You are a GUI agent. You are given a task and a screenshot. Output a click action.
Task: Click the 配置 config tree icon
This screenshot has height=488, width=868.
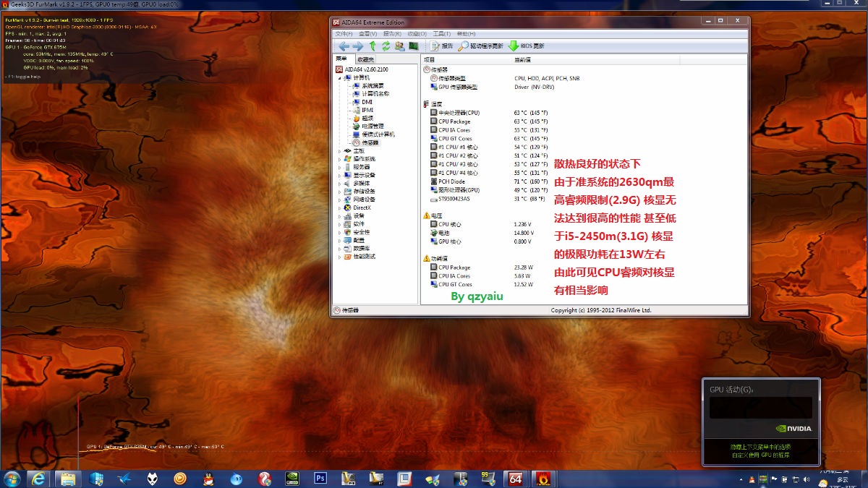point(348,240)
